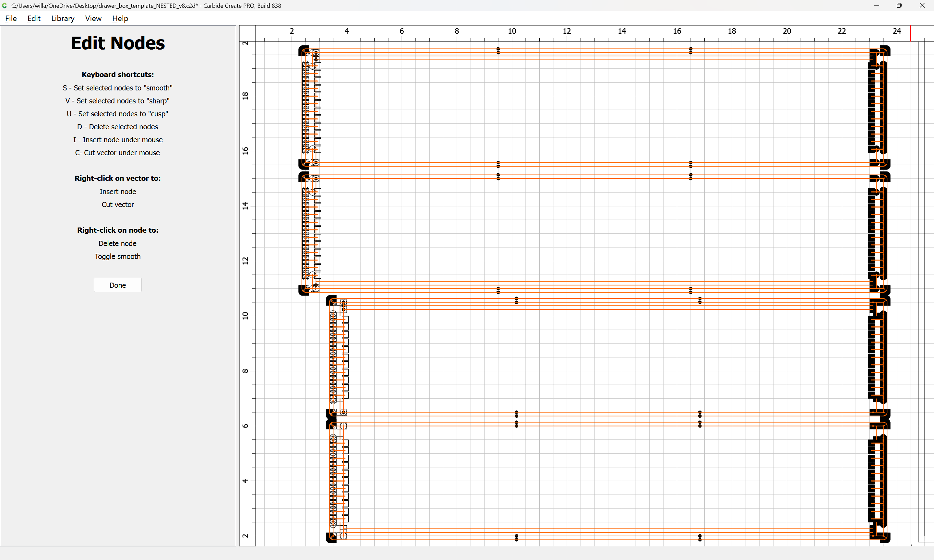Open the Help menu
The height and width of the screenshot is (560, 934).
tap(120, 18)
